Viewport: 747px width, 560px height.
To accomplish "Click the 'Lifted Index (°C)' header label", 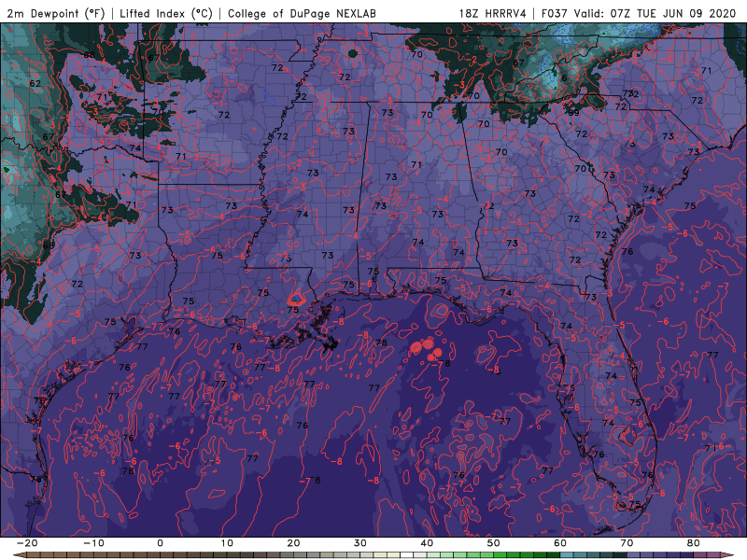I will coord(166,13).
